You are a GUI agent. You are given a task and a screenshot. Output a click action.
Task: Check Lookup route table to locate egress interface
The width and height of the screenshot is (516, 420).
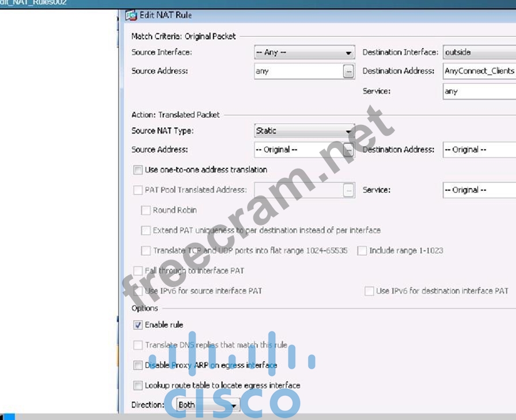click(x=138, y=385)
